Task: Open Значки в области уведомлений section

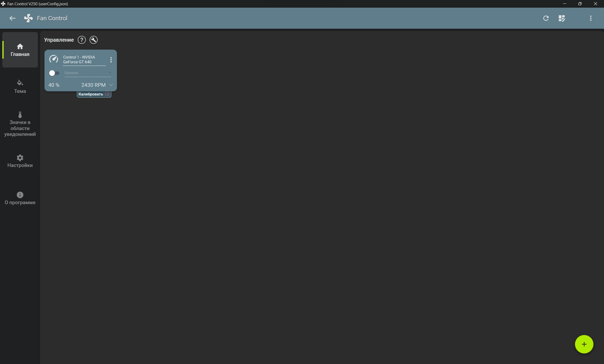Action: coord(20,124)
